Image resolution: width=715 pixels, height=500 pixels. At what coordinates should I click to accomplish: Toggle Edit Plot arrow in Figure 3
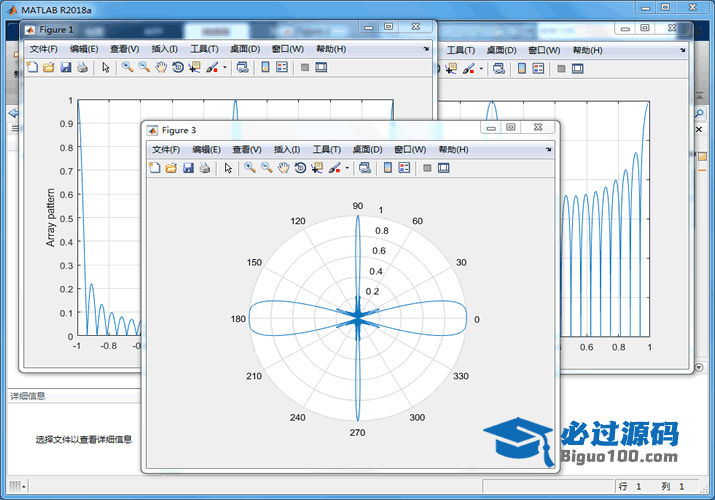tap(228, 168)
